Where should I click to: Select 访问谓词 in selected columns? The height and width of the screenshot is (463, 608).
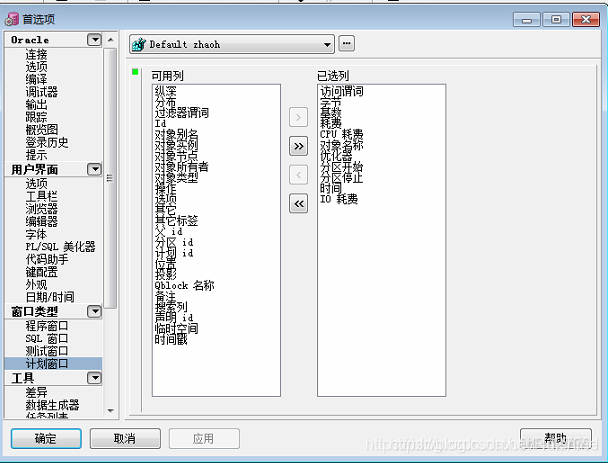pos(342,91)
